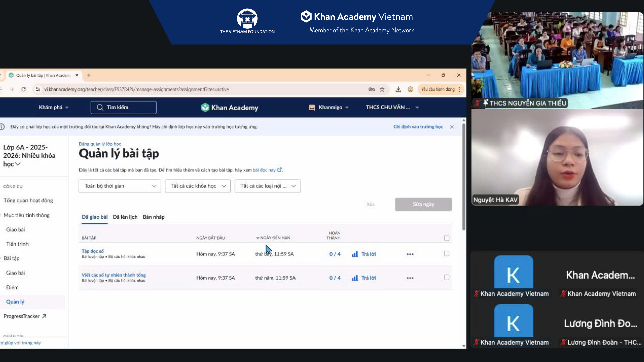The image size is (644, 362).
Task: Open browser downloads icon
Action: [398, 89]
